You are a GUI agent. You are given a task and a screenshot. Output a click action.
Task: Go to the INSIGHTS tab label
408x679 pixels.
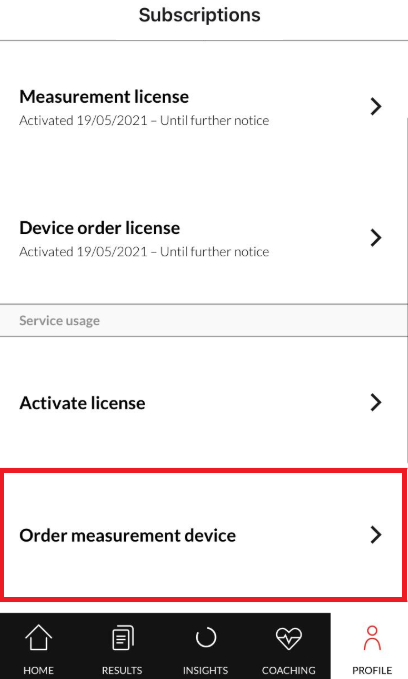click(x=205, y=670)
